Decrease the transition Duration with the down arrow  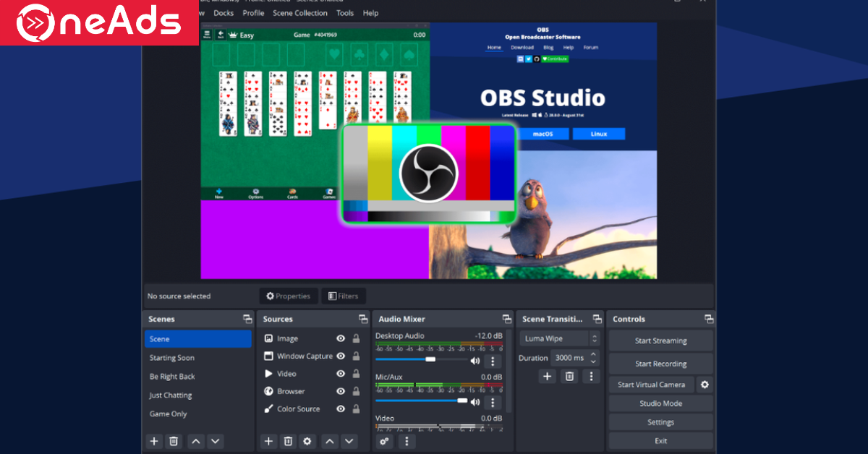point(594,361)
